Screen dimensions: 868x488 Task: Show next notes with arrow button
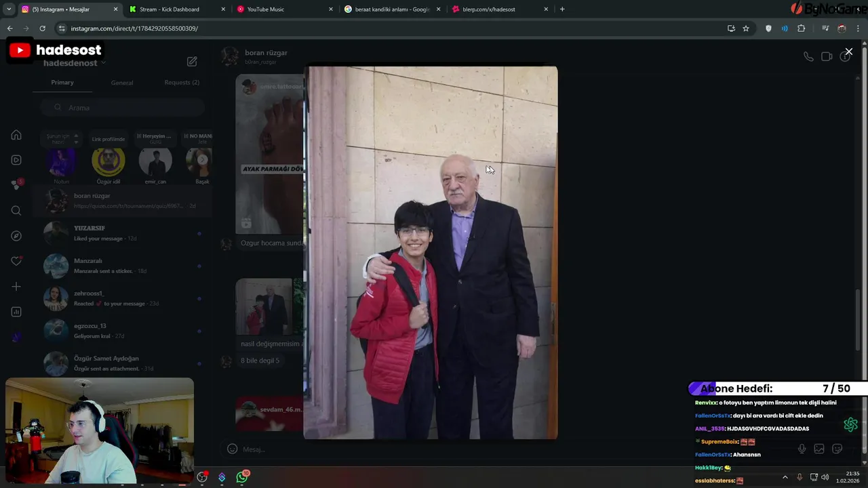pos(202,160)
